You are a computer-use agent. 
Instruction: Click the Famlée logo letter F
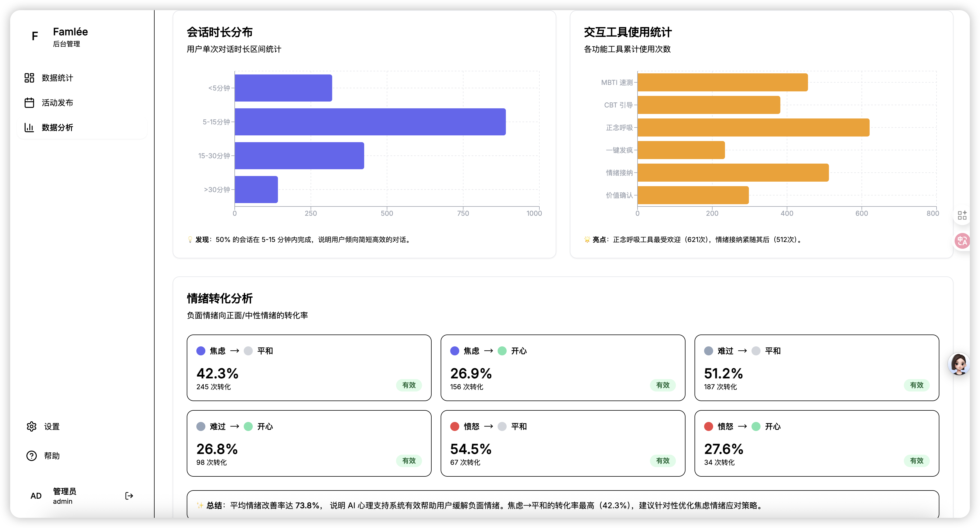[35, 36]
